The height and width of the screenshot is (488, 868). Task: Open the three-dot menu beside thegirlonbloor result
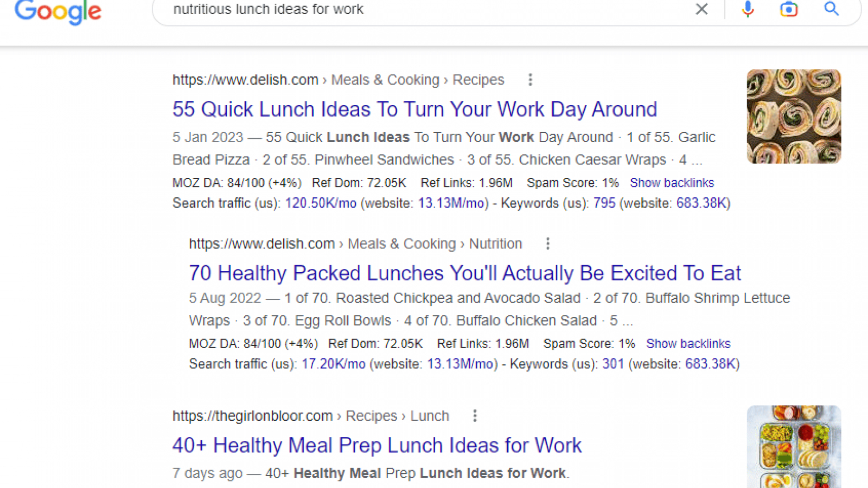[475, 415]
